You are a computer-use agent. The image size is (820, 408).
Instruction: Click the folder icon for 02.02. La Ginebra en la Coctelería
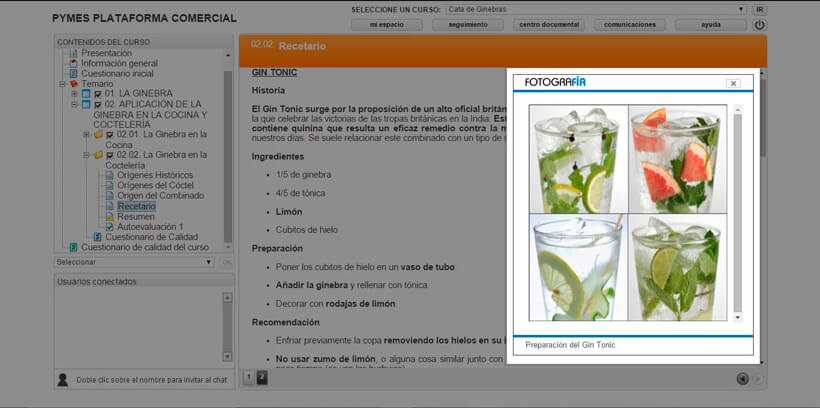pos(98,155)
